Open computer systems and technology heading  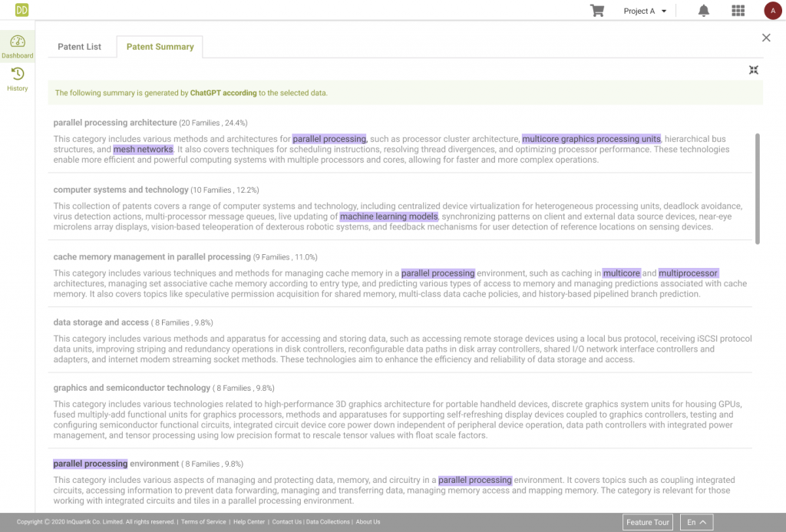tap(121, 190)
